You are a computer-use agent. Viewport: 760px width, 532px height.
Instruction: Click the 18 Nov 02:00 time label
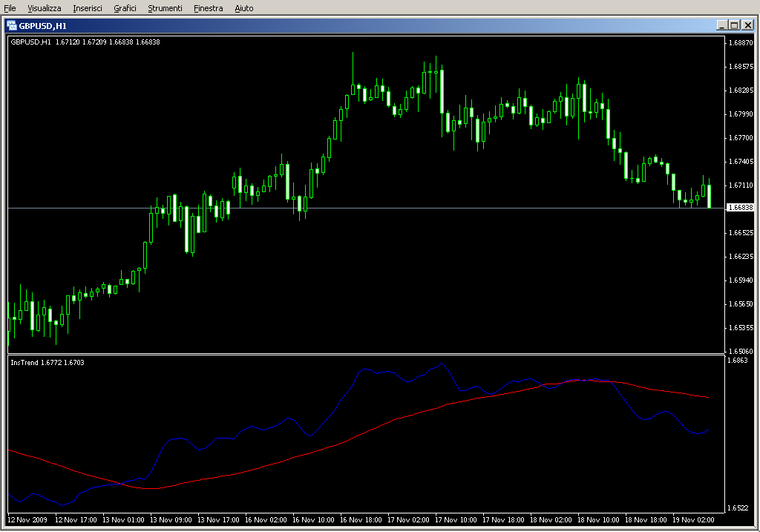551,520
